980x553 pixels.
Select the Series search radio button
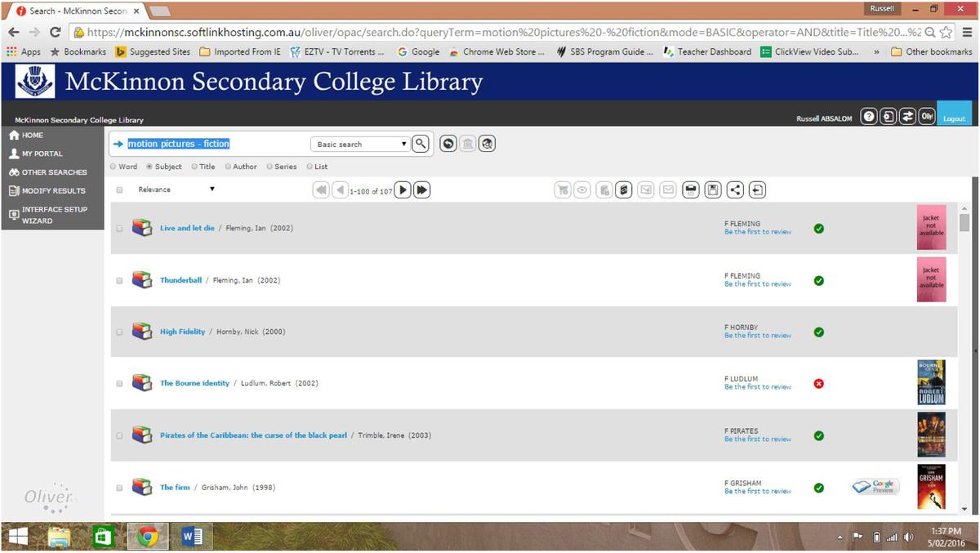269,167
